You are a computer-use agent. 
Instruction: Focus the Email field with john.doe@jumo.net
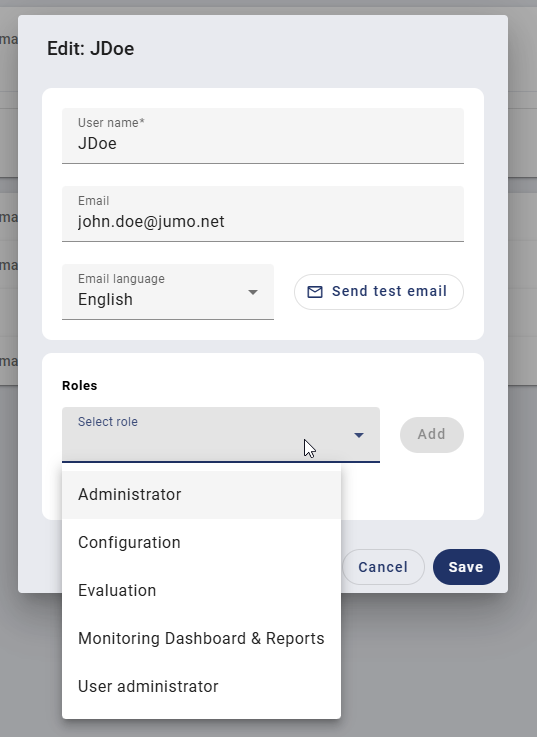click(263, 214)
